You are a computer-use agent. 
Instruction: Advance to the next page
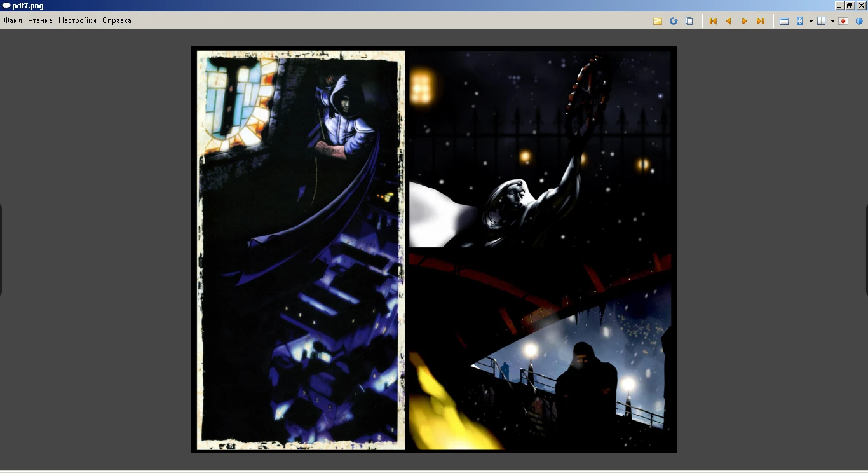(x=744, y=20)
